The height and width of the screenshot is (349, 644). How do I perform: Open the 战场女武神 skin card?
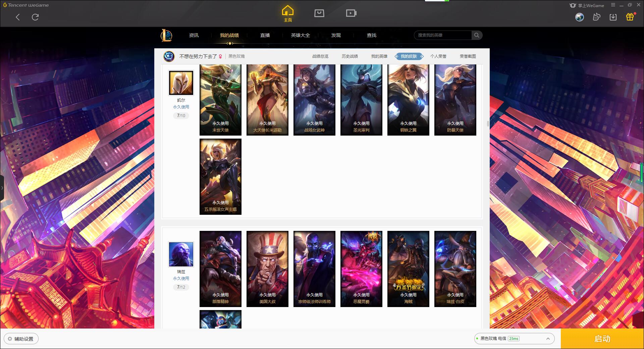314,100
